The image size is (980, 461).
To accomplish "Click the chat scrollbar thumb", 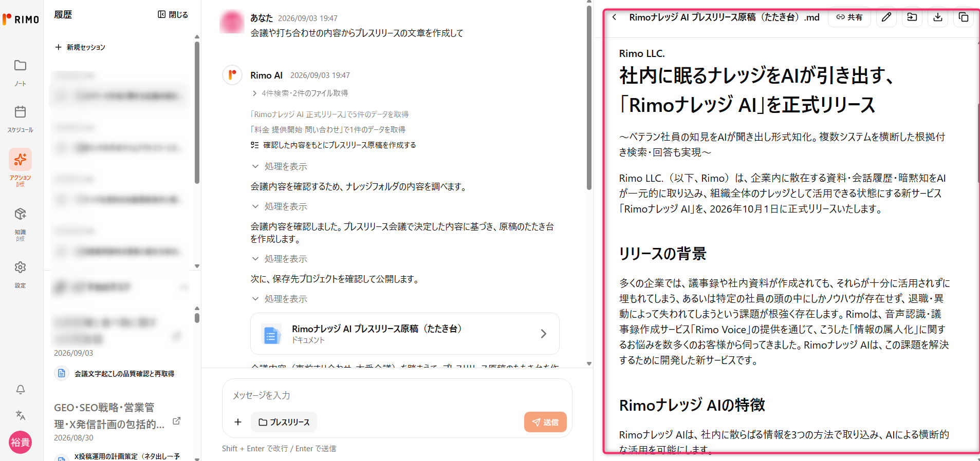I will (589, 98).
